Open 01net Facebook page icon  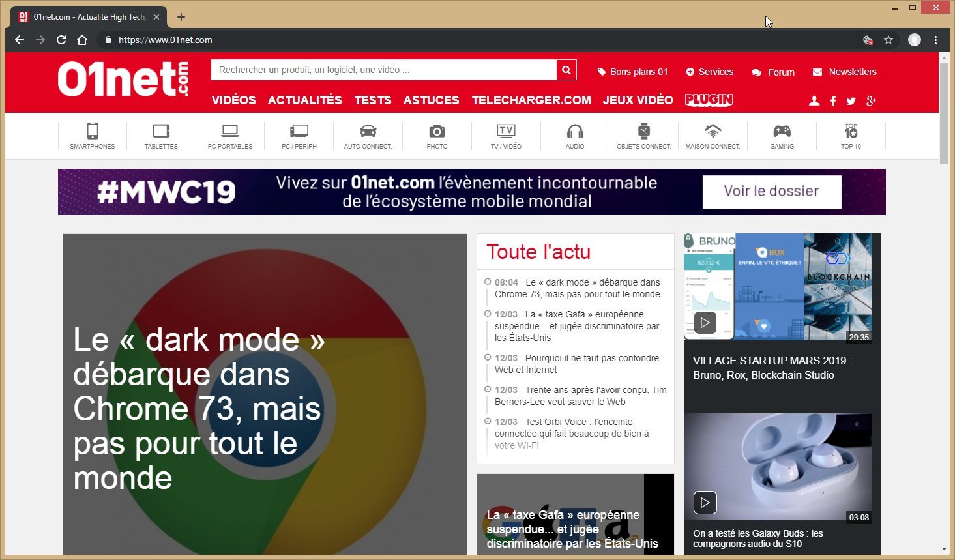(833, 101)
